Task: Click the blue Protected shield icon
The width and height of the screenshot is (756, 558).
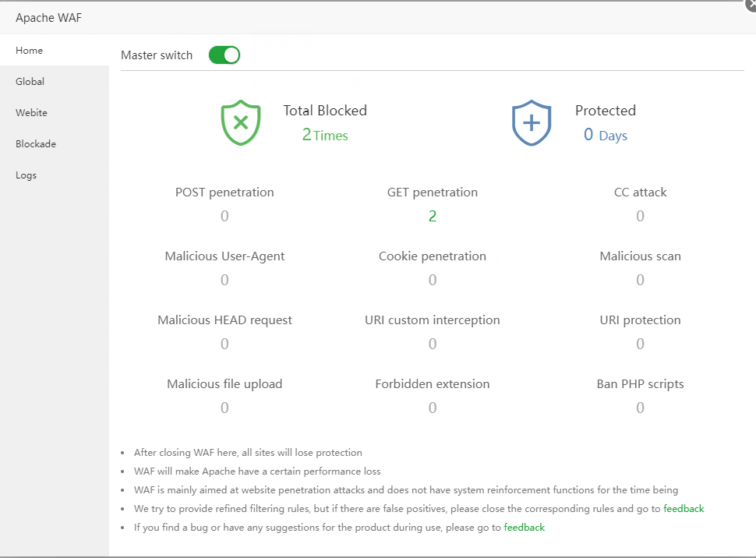Action: (532, 122)
